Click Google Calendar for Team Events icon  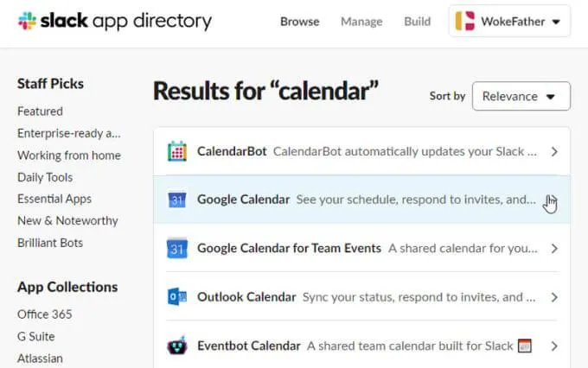tap(177, 248)
